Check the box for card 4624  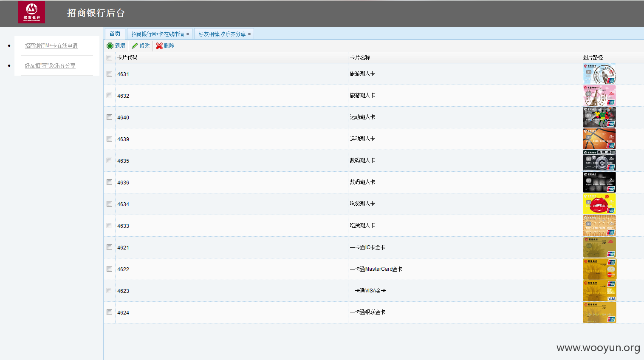110,312
